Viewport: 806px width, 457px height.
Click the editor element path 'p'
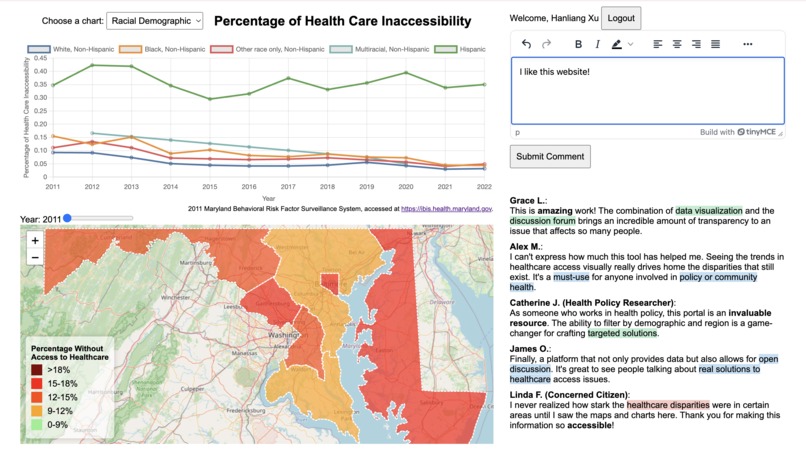coord(518,133)
